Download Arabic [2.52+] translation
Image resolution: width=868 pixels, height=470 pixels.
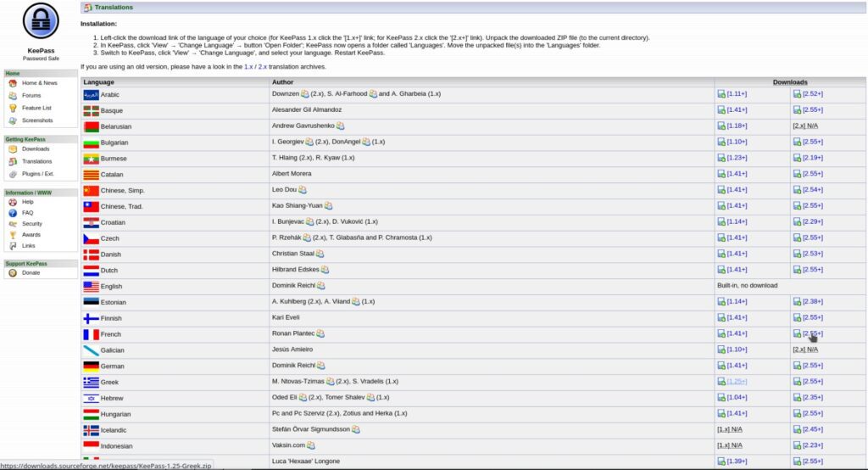point(813,94)
